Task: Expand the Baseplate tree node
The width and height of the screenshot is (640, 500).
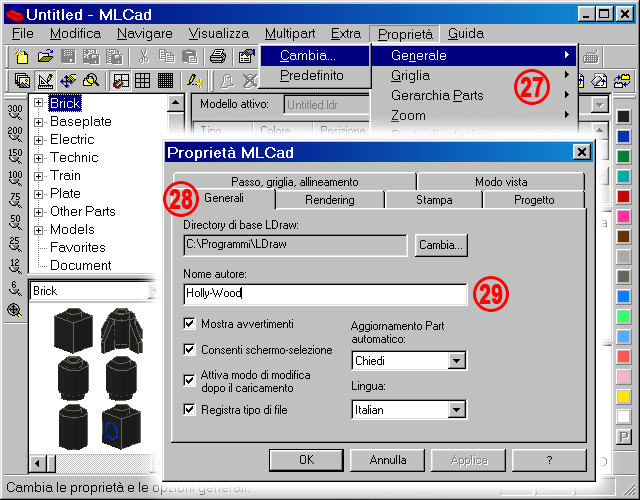Action: pos(38,122)
